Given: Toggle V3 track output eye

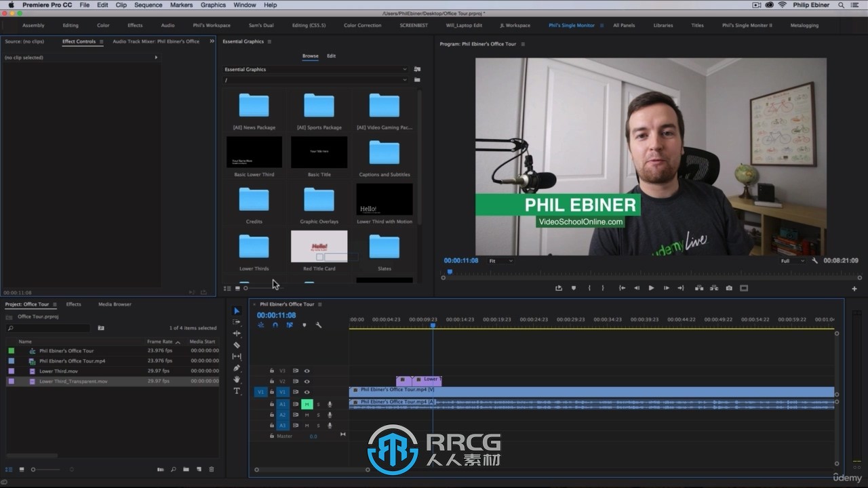Looking at the screenshot, I should pos(307,371).
